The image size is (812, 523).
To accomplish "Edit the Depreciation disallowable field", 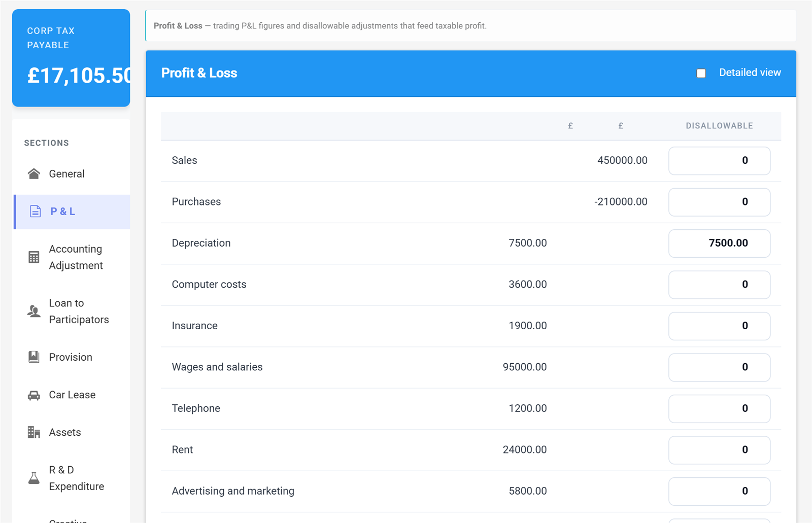I will [719, 243].
